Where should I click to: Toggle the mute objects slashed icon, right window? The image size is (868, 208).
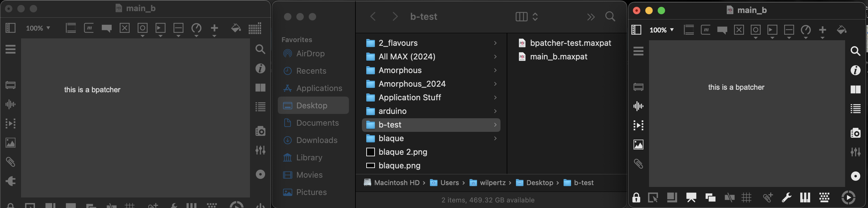729,197
